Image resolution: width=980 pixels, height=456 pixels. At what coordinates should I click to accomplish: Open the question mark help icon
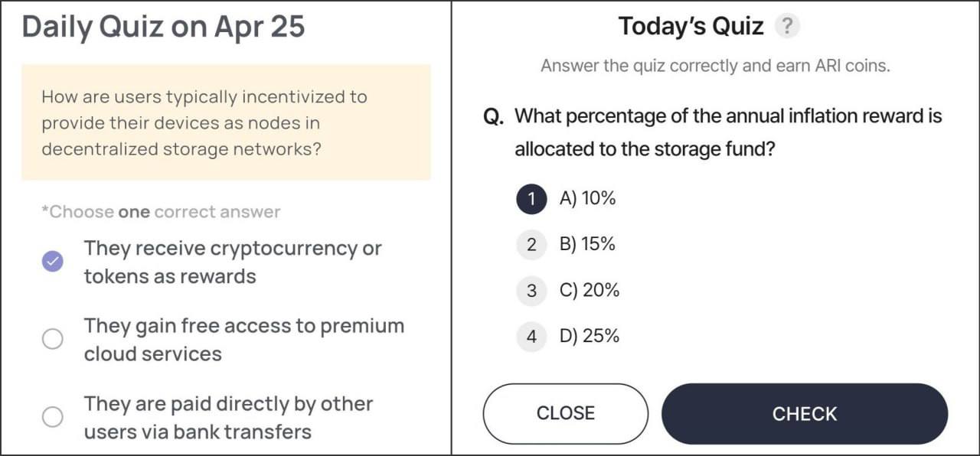[x=787, y=27]
